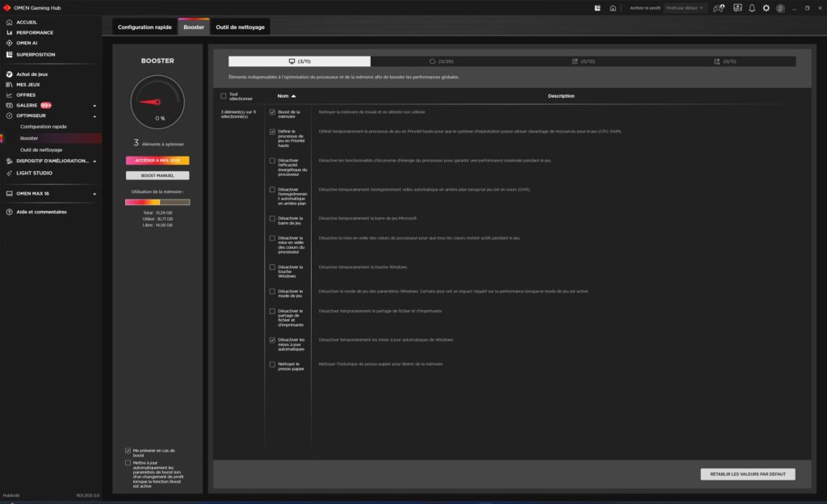Open the user account avatar
The height and width of the screenshot is (504, 827).
click(x=780, y=8)
